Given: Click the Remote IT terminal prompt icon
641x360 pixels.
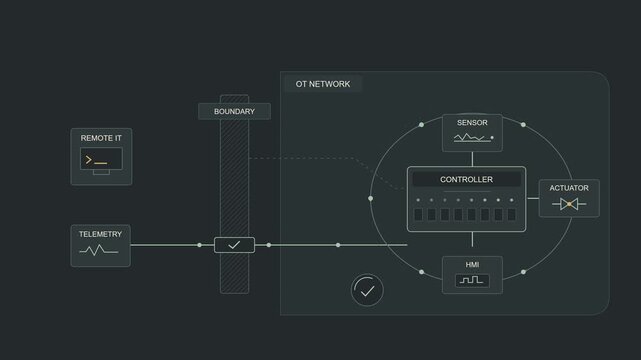Looking at the screenshot, I should pyautogui.click(x=101, y=161).
